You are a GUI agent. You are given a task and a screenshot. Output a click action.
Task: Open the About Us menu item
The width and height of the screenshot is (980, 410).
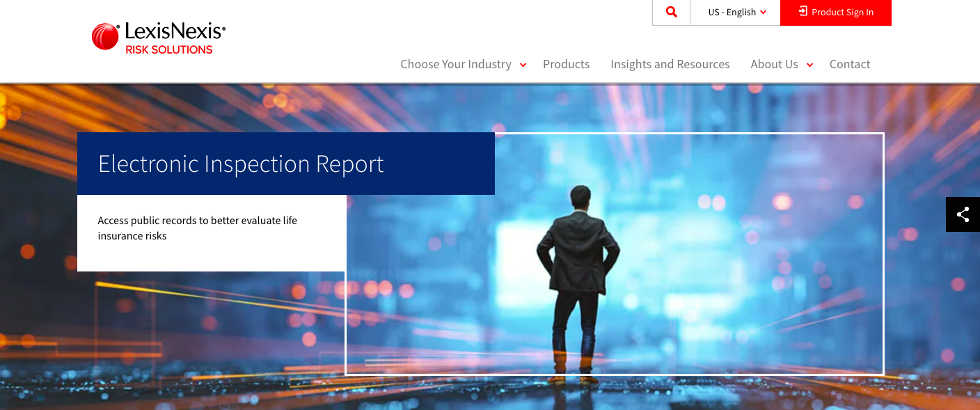point(774,64)
